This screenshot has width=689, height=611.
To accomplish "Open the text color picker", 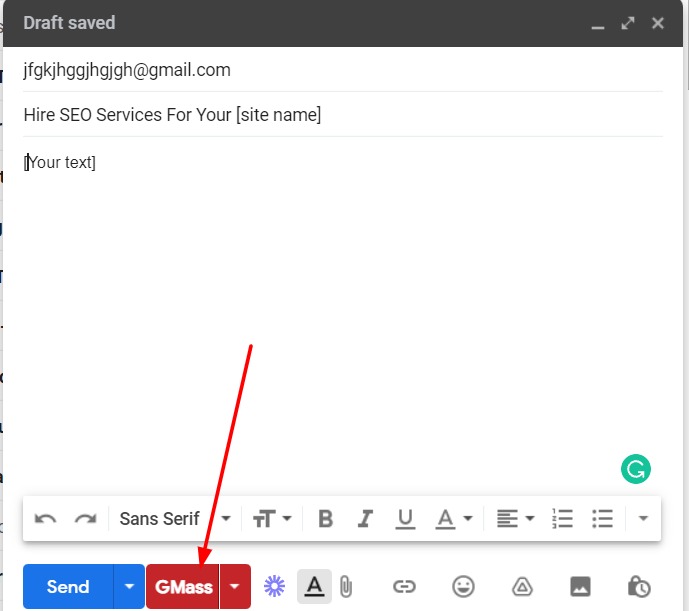I will [454, 519].
